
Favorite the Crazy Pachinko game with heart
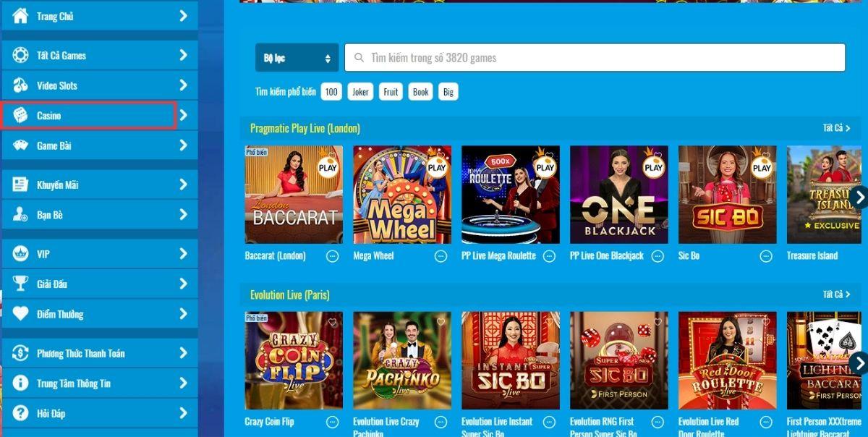tap(441, 322)
